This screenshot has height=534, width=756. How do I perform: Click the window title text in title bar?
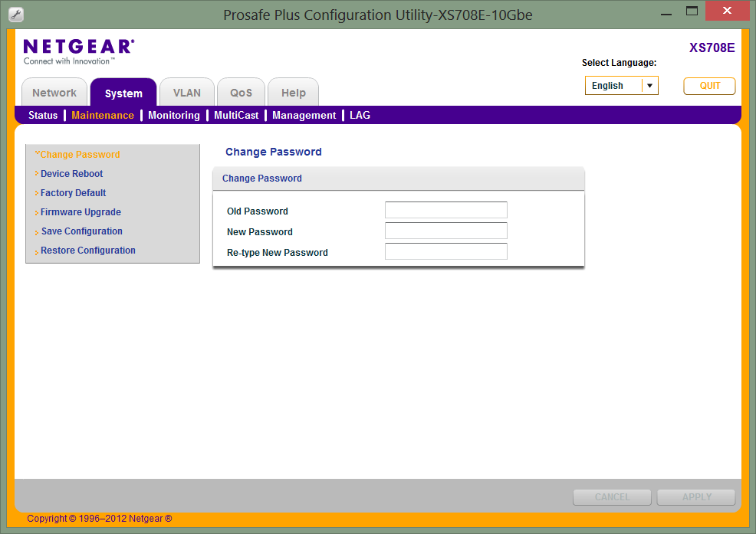(377, 15)
